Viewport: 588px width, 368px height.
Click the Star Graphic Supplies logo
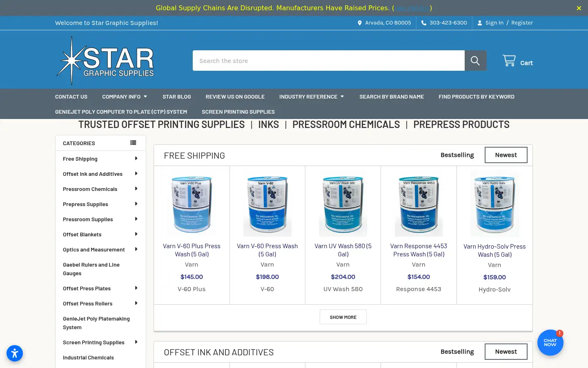[105, 61]
